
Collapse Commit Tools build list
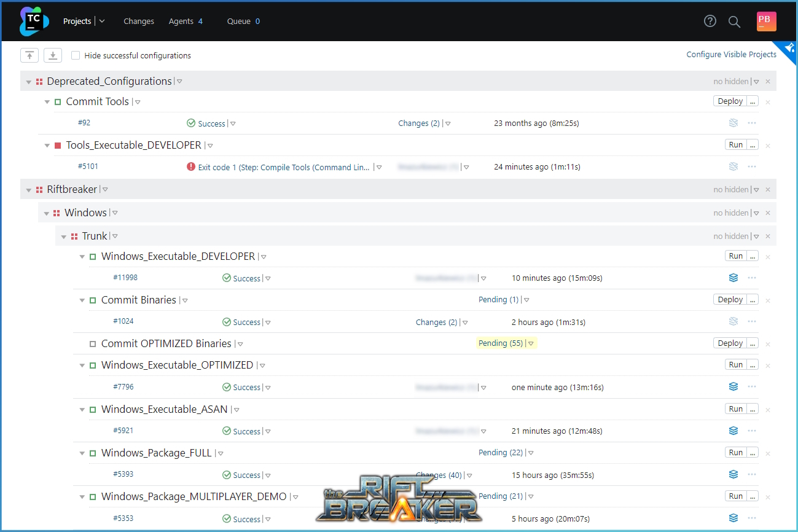[47, 102]
